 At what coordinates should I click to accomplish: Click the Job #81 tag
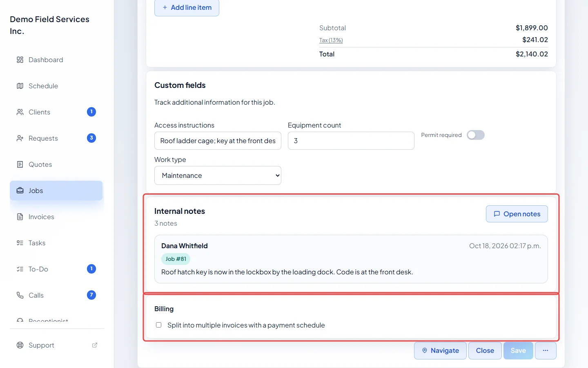click(176, 259)
